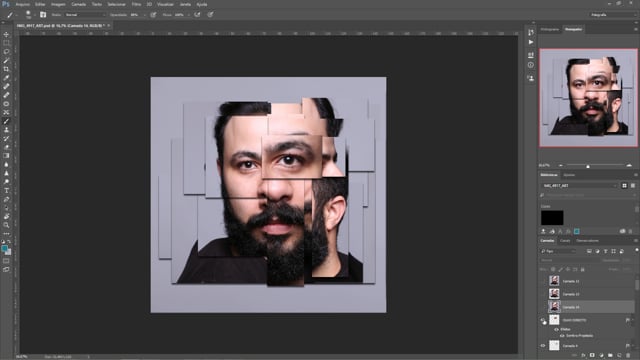
Task: Click the navigator zoom slider handle
Action: (x=588, y=166)
